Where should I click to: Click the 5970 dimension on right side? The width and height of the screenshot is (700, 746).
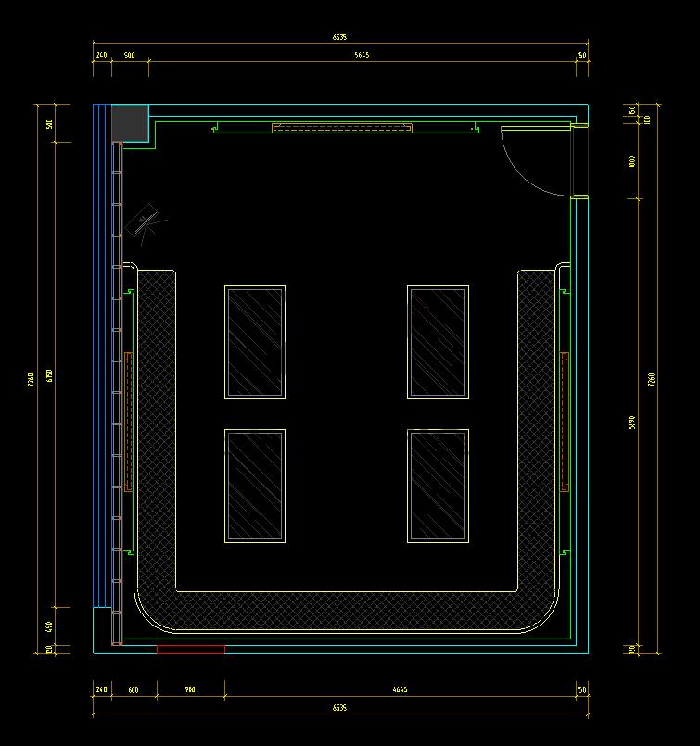(x=632, y=422)
